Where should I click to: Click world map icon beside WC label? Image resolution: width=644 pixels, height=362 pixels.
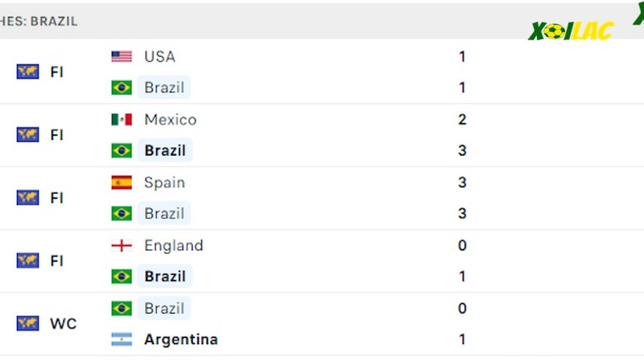(28, 323)
